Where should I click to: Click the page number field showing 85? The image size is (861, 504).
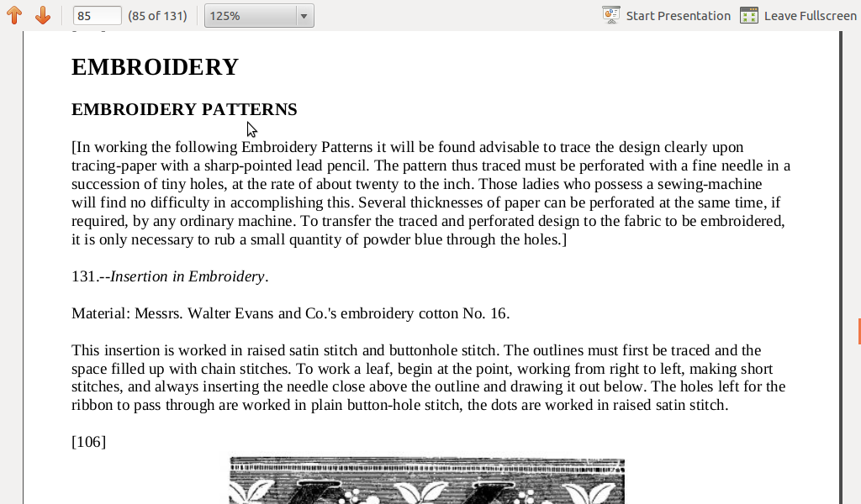click(98, 15)
